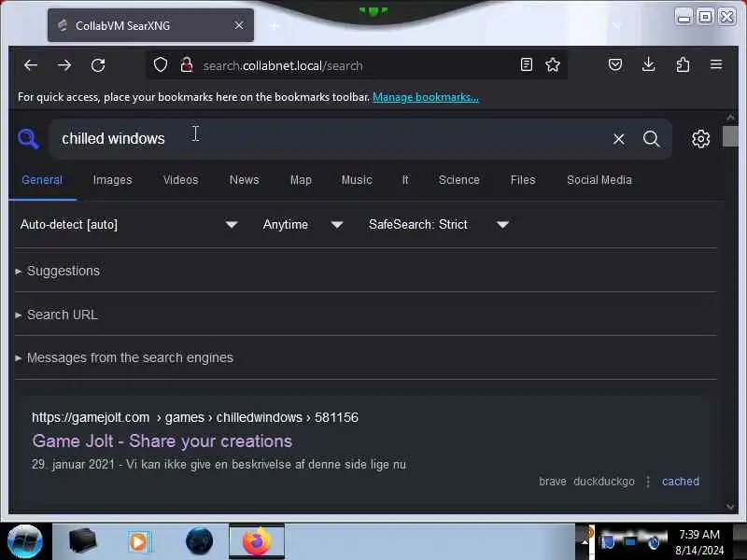
Task: Switch to the Science category tab
Action: pos(459,180)
